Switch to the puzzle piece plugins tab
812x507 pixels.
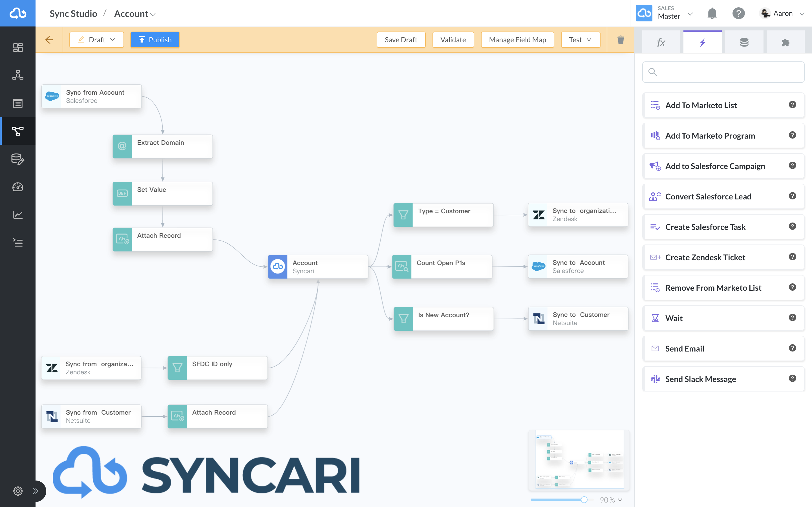(x=785, y=43)
